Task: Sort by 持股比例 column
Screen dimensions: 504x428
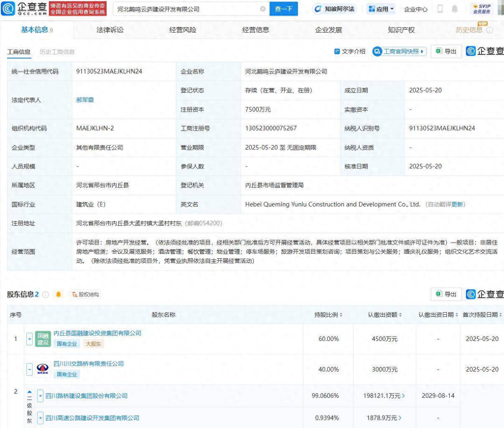Action: tap(328, 315)
